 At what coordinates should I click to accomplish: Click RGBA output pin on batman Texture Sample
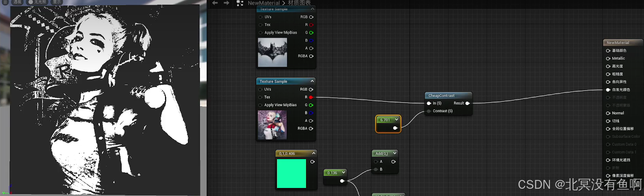pyautogui.click(x=311, y=56)
